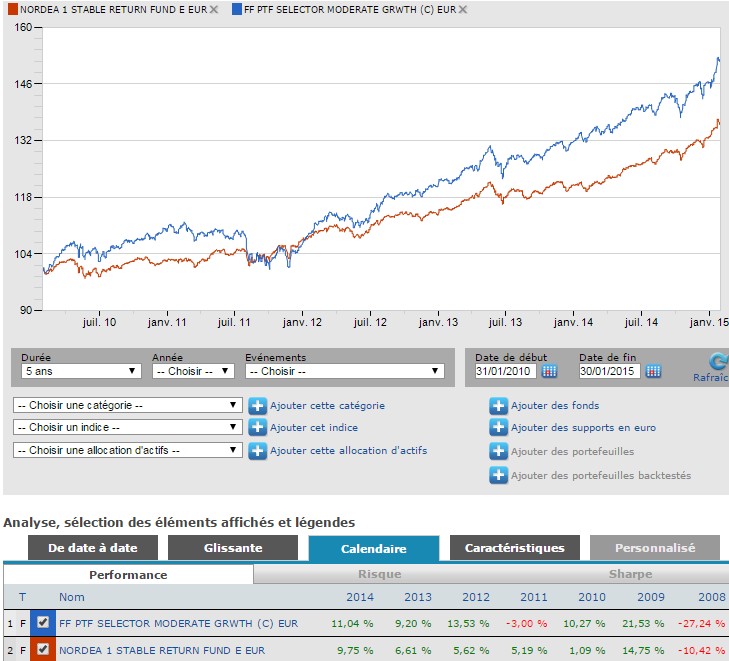This screenshot has width=729, height=661.
Task: Expand the Choisir un indice dropdown
Action: point(127,427)
